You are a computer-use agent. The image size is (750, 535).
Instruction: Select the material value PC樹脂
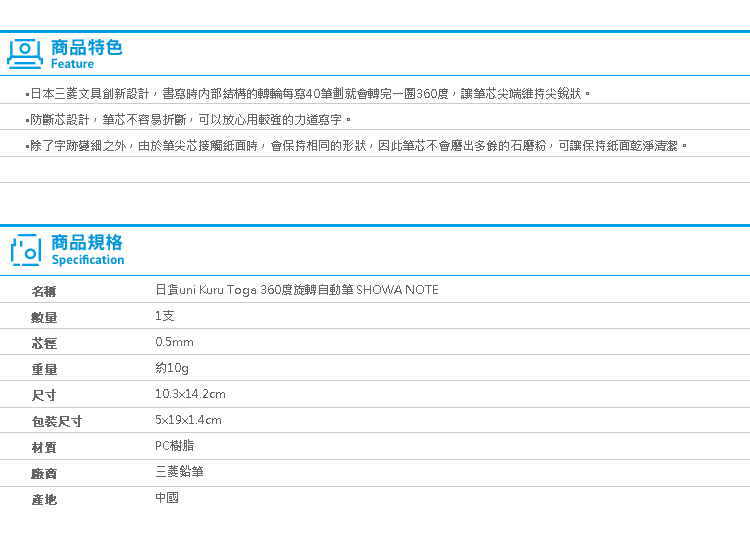click(175, 446)
